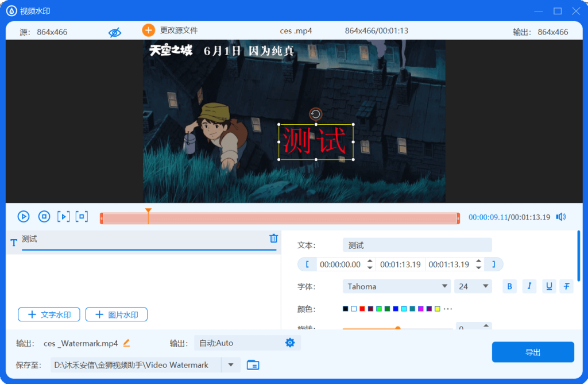Pick the red color swatch
Image resolution: width=588 pixels, height=384 pixels.
362,309
